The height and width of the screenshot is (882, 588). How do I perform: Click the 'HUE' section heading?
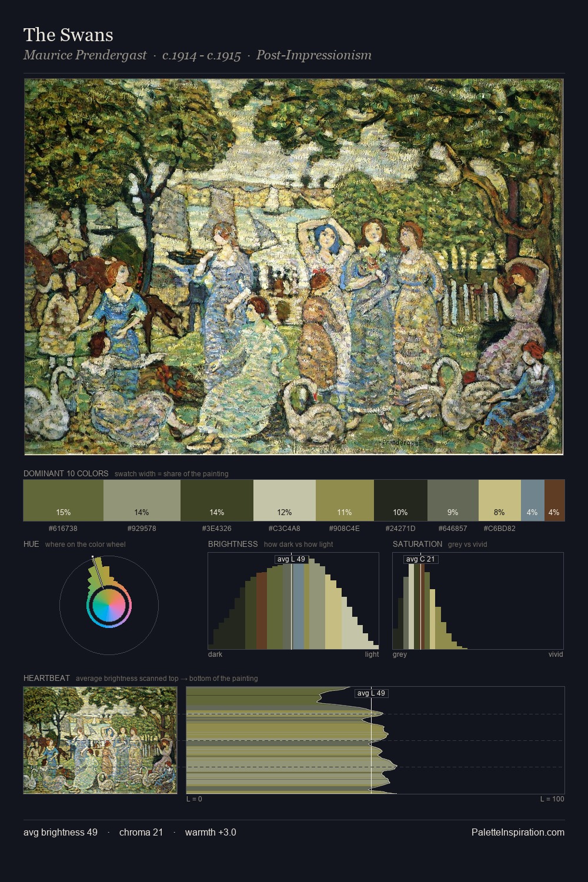(x=31, y=544)
